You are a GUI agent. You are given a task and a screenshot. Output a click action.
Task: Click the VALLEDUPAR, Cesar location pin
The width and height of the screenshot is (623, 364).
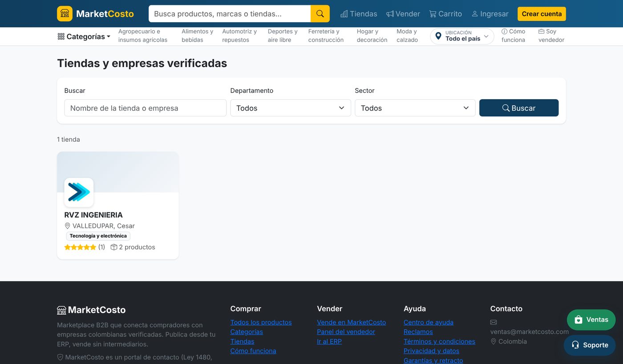[x=68, y=226]
